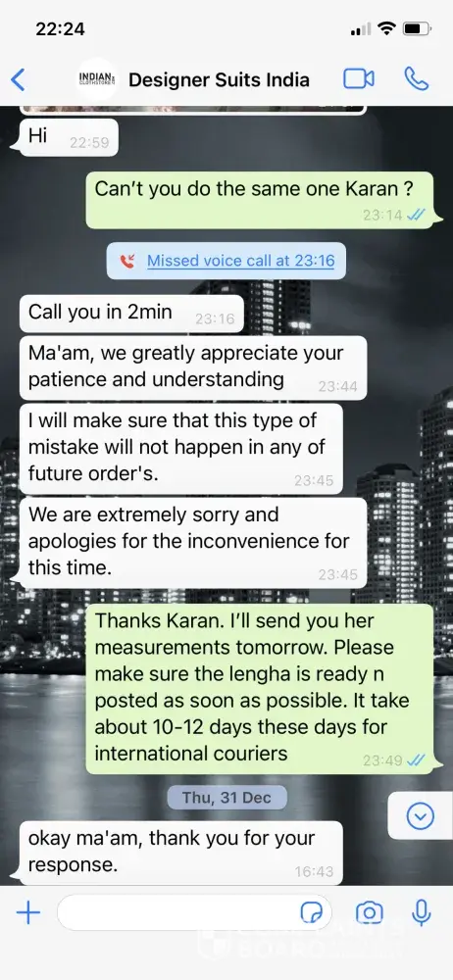Select the 'Thanks Karan' measurements message
The width and height of the screenshot is (453, 980).
tap(260, 689)
